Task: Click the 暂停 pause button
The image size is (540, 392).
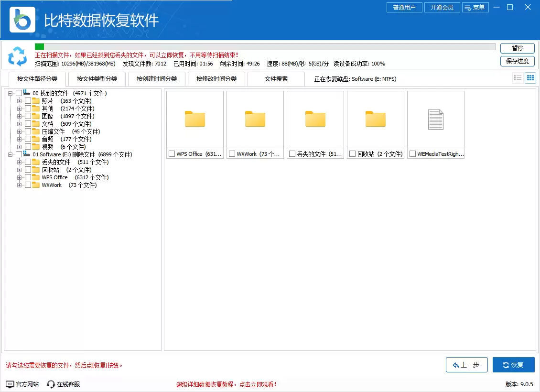Action: (x=517, y=48)
